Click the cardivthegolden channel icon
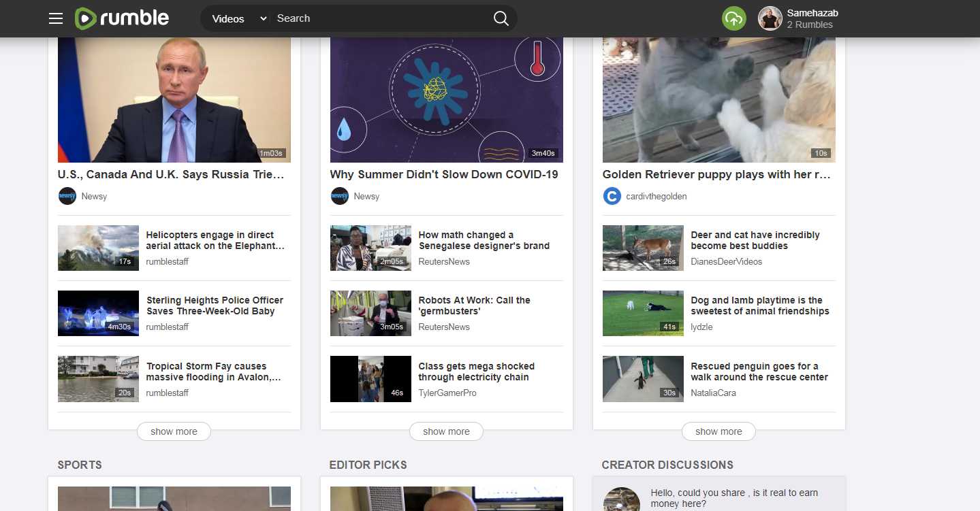Screen dimensions: 980x511 tap(612, 196)
